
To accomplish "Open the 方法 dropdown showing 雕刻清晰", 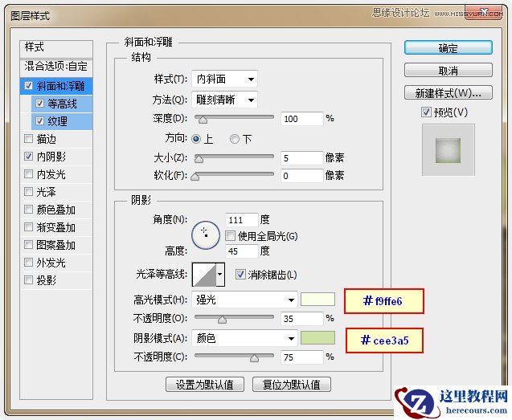I will pos(225,100).
